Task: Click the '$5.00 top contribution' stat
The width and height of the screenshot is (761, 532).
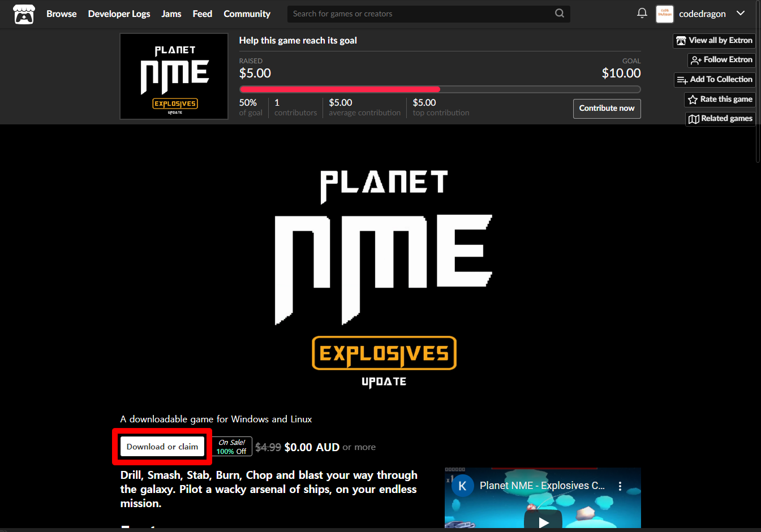Action: 441,107
